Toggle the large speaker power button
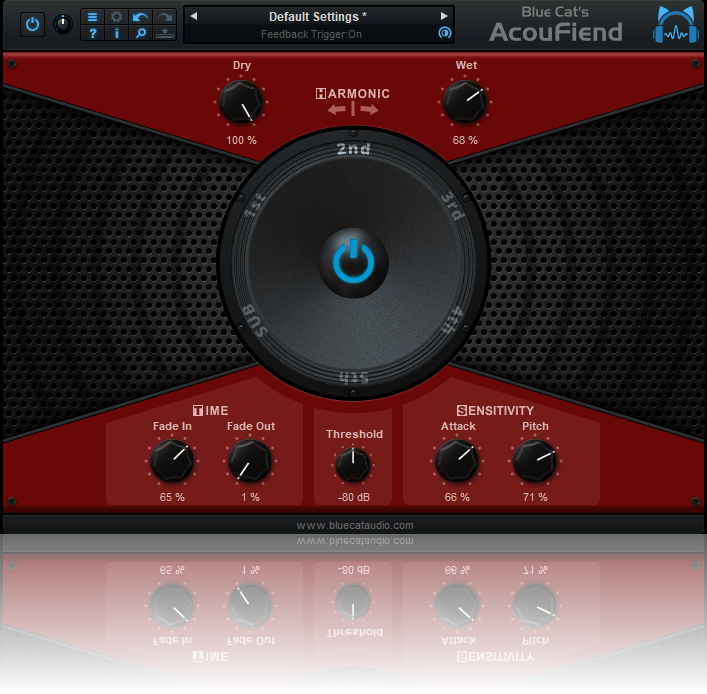 pos(354,263)
